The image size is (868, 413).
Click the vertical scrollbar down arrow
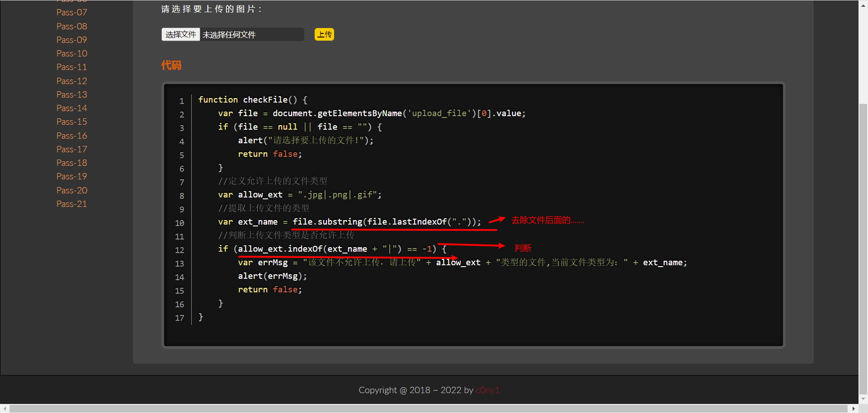coord(863,399)
